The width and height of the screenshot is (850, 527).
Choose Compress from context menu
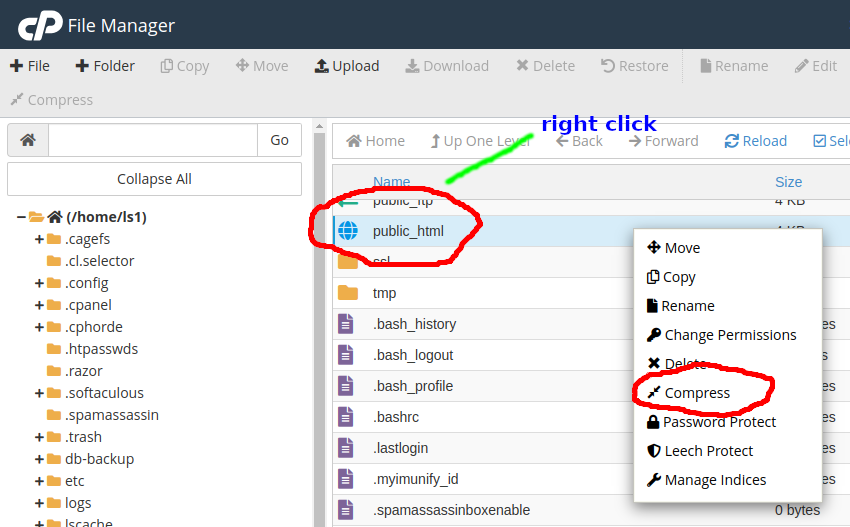pos(697,393)
